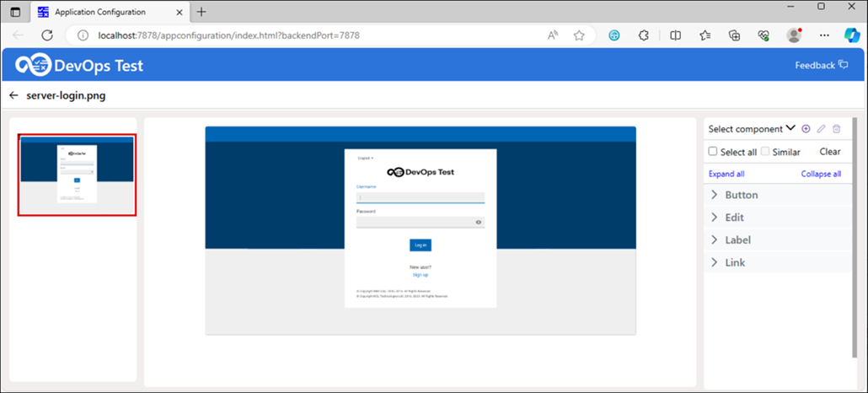Select the server-login screenshot thumbnail
The image size is (868, 393).
point(77,175)
